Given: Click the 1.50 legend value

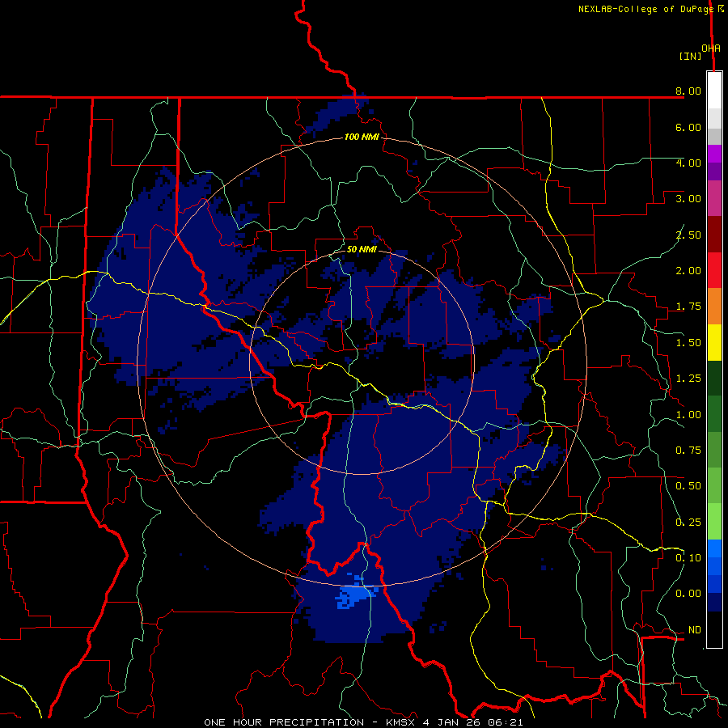Looking at the screenshot, I should pos(688,343).
